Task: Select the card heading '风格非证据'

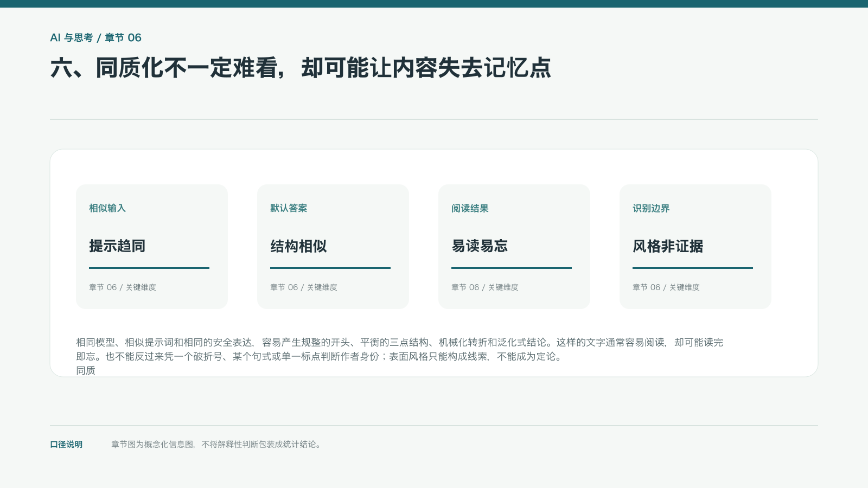Action: click(x=668, y=246)
